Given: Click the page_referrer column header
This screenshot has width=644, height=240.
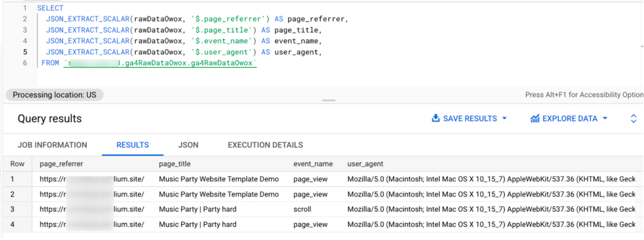Looking at the screenshot, I should [61, 164].
